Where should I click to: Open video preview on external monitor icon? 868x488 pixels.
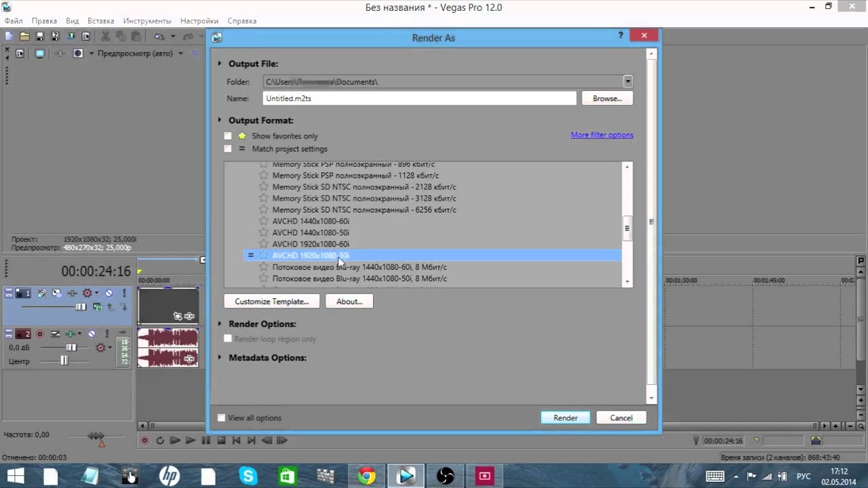tap(40, 53)
